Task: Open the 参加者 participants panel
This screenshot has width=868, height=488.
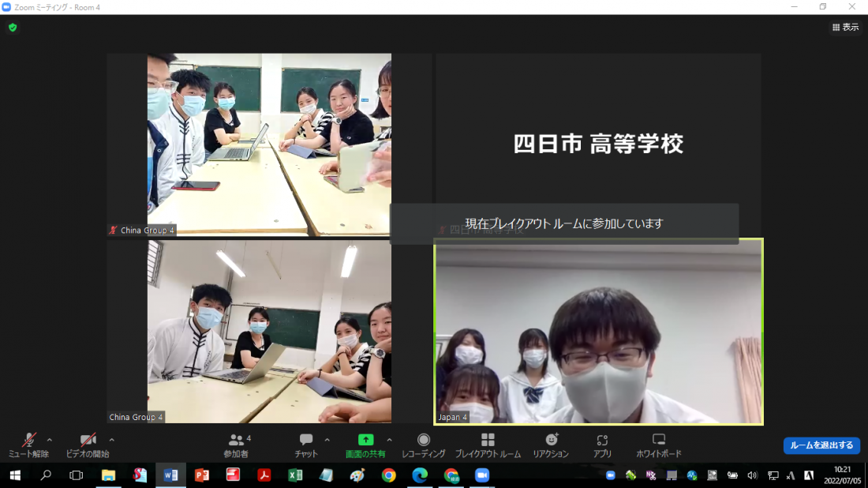Action: (237, 445)
